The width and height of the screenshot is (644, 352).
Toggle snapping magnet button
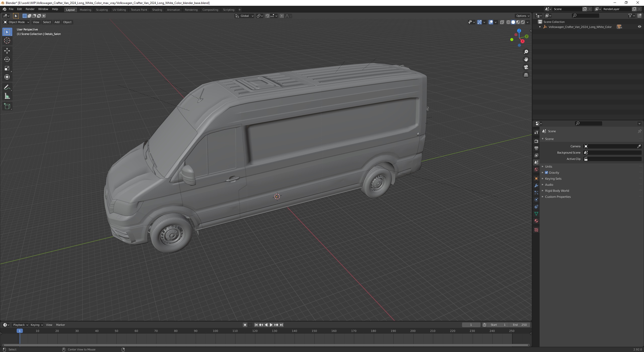coord(267,16)
